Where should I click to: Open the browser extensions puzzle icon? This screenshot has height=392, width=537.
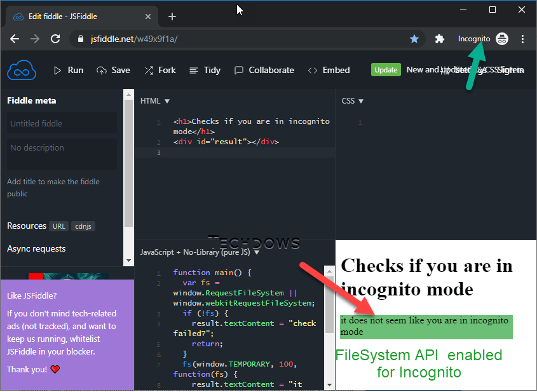tap(439, 39)
